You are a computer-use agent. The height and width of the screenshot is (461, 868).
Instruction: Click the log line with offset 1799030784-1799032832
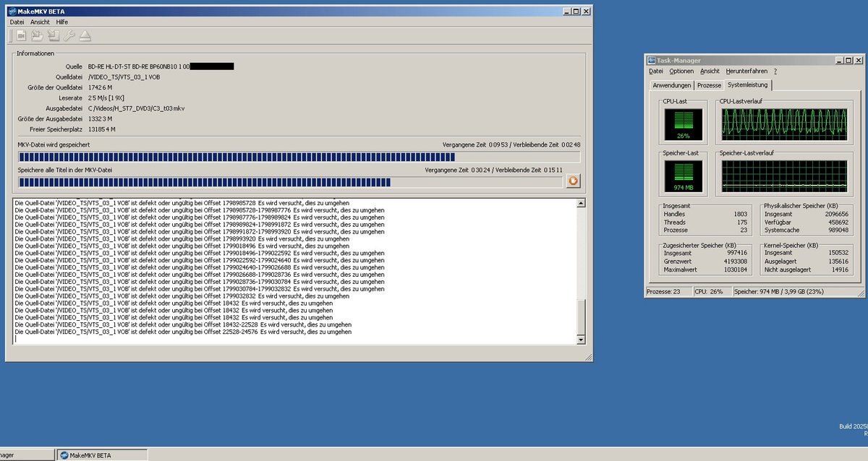point(200,289)
